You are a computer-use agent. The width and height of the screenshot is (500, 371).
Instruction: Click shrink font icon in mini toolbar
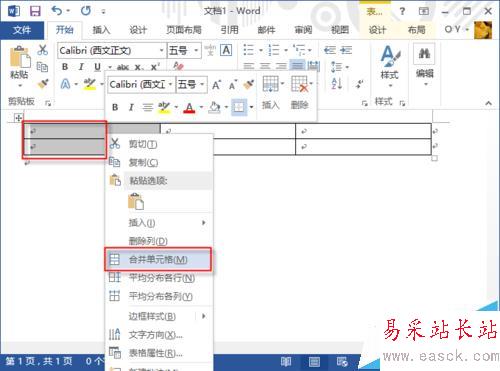233,85
